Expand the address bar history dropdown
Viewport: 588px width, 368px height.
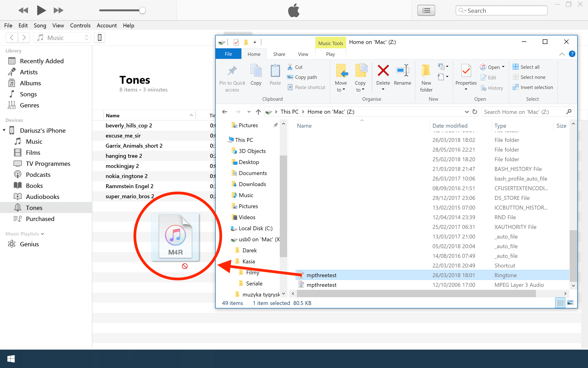tap(466, 112)
